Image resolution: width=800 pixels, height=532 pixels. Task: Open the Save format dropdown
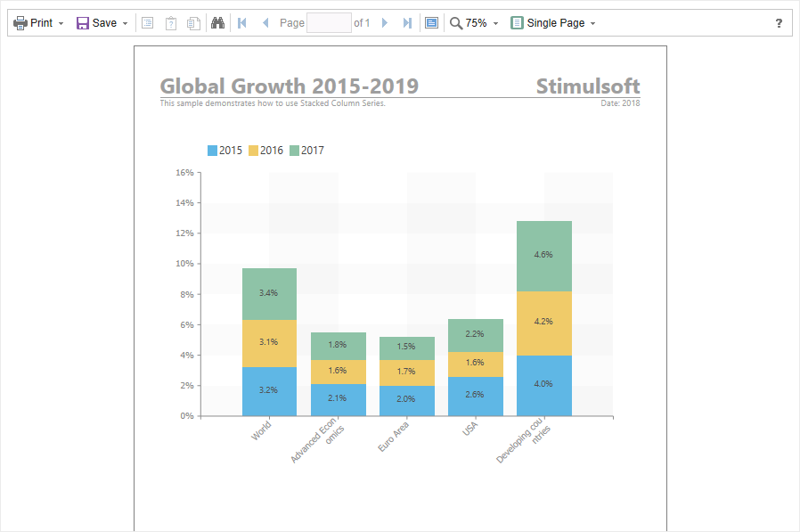coord(102,23)
